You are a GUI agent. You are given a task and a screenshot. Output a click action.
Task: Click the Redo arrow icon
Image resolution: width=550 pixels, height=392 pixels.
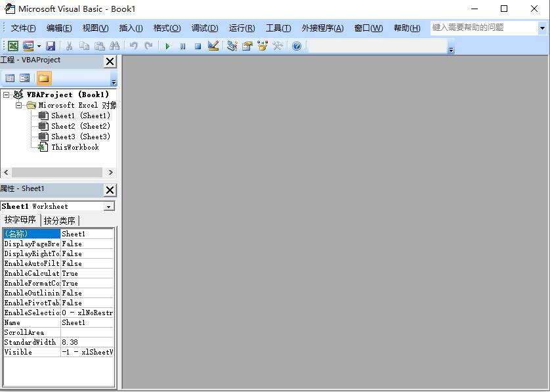click(149, 46)
